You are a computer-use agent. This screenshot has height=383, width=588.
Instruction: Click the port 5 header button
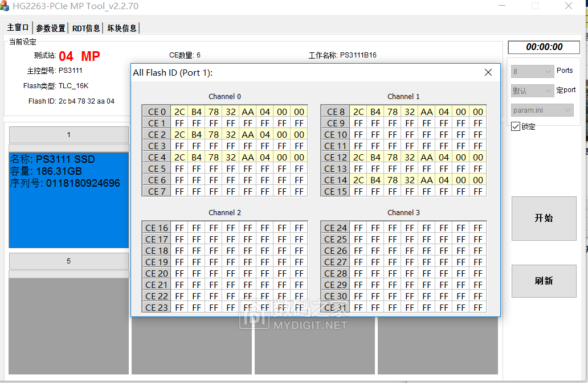pos(69,261)
